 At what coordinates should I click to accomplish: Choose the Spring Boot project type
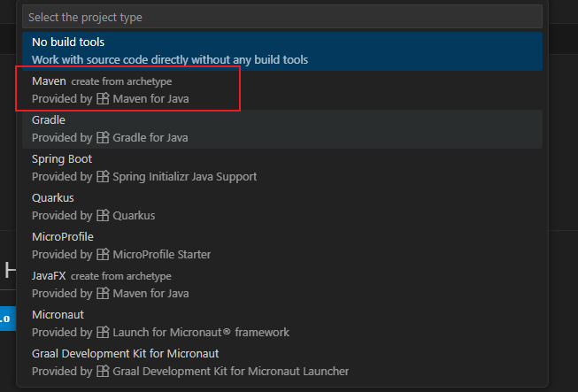tap(282, 168)
